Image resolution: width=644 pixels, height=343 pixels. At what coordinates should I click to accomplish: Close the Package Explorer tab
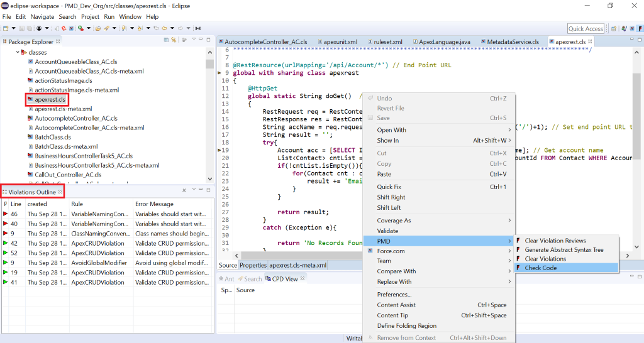[58, 41]
